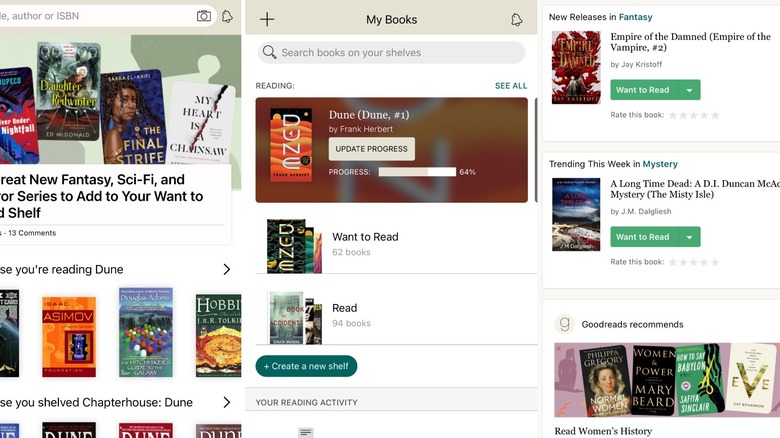Expand shelf dropdown for A Long Time Dead
Viewport: 780px width, 438px height.
[689, 237]
